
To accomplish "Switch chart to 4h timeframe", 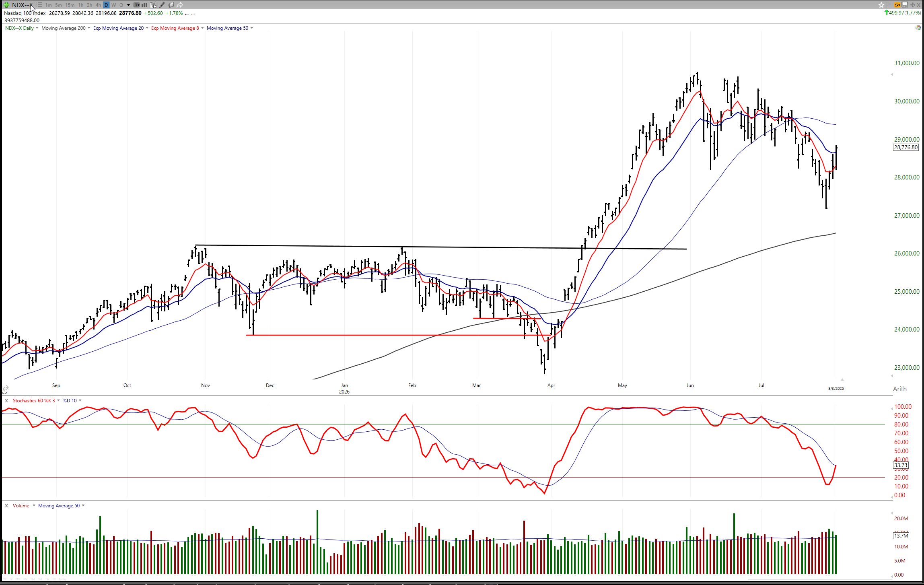I will coord(98,5).
